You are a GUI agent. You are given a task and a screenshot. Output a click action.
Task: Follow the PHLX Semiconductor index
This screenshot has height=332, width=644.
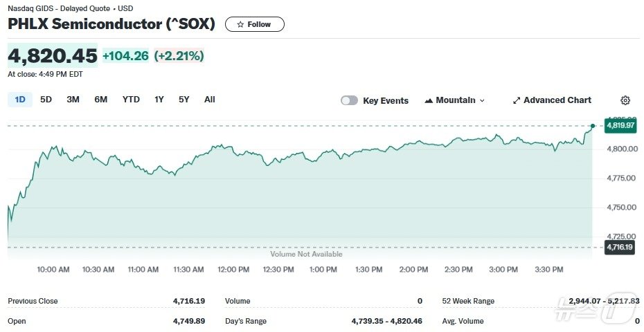(x=255, y=24)
